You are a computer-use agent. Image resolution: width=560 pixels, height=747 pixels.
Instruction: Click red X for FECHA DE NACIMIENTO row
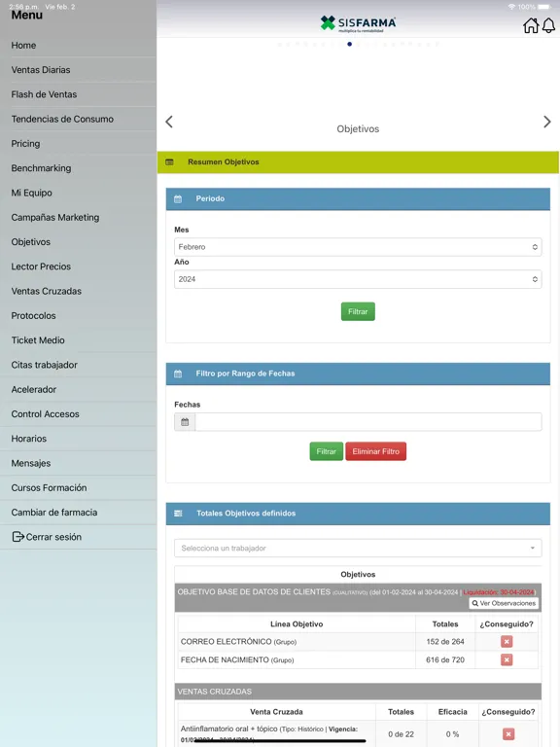point(507,659)
